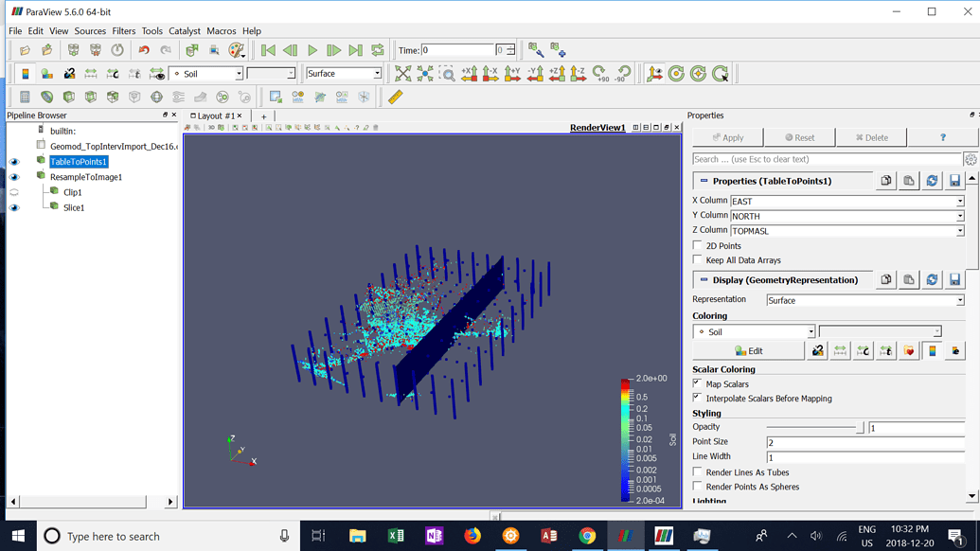Screen dimensions: 980x551
Task: Copy Properties section settings icon
Action: 886,181
